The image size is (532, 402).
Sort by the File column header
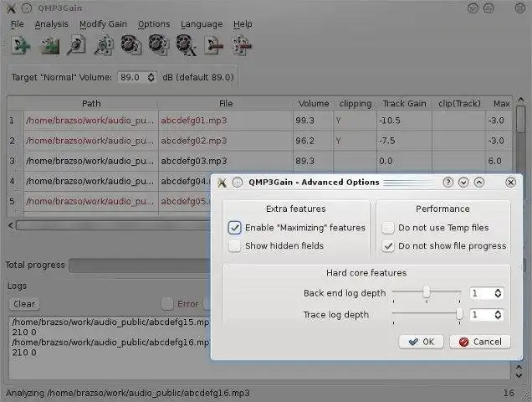point(226,103)
